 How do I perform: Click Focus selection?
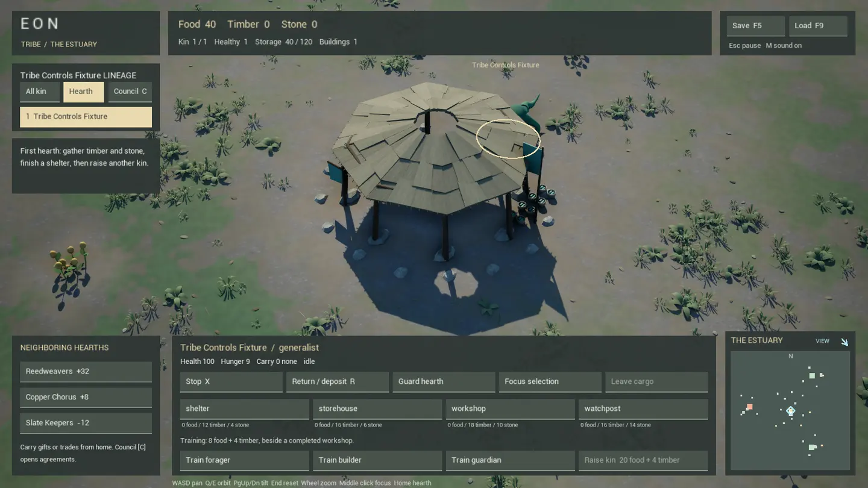pyautogui.click(x=550, y=382)
